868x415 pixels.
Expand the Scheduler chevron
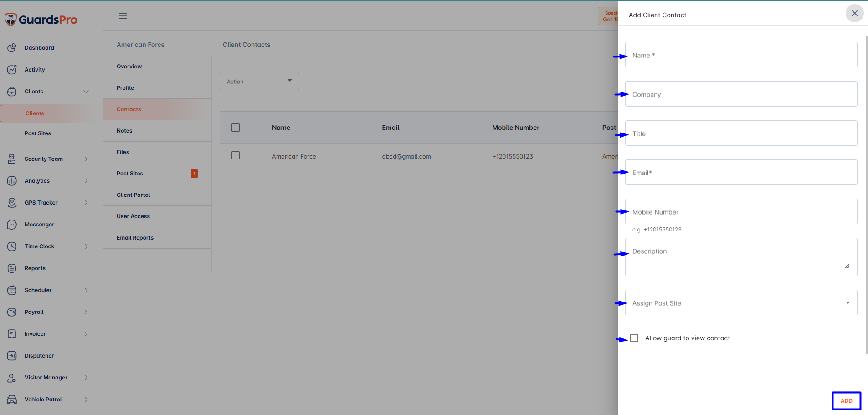[x=86, y=290]
